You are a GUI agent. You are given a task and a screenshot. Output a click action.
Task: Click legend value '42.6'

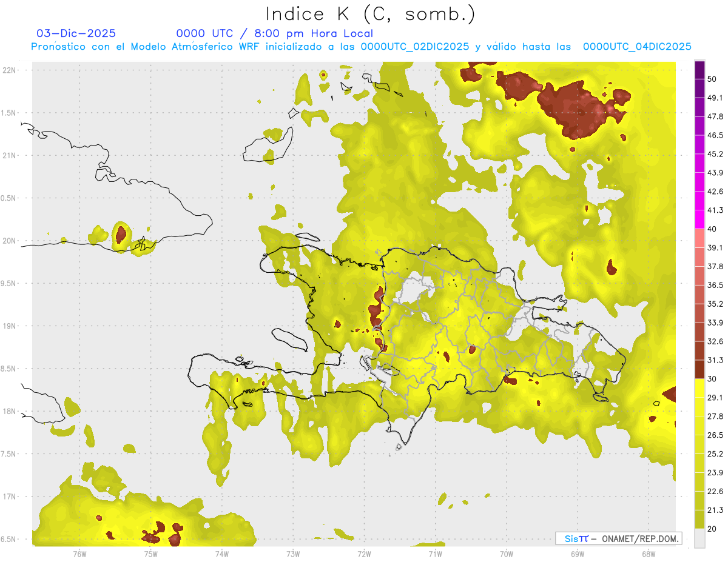coord(715,192)
